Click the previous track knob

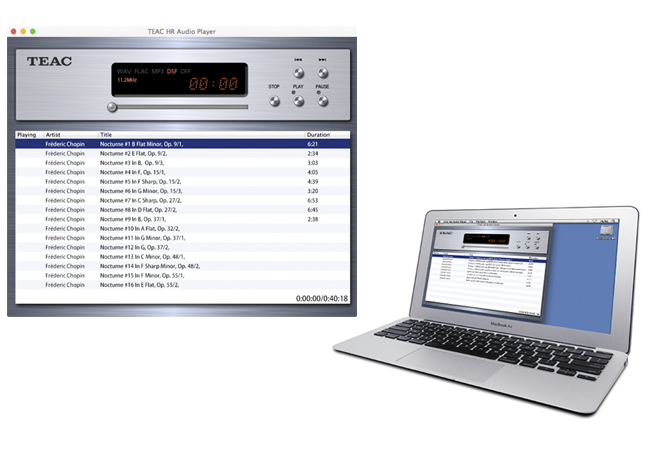point(298,73)
